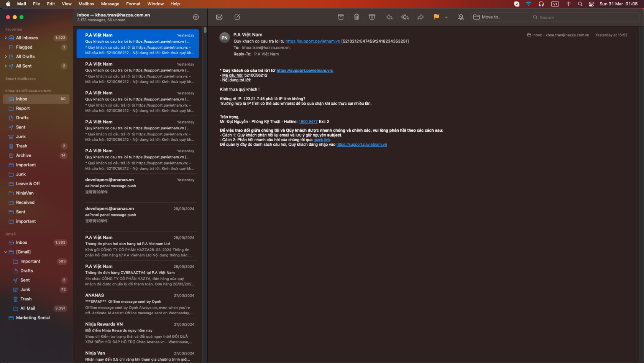Open the Trash mailbox in the sidebar
Image resolution: width=644 pixels, height=363 pixels.
pos(22,146)
